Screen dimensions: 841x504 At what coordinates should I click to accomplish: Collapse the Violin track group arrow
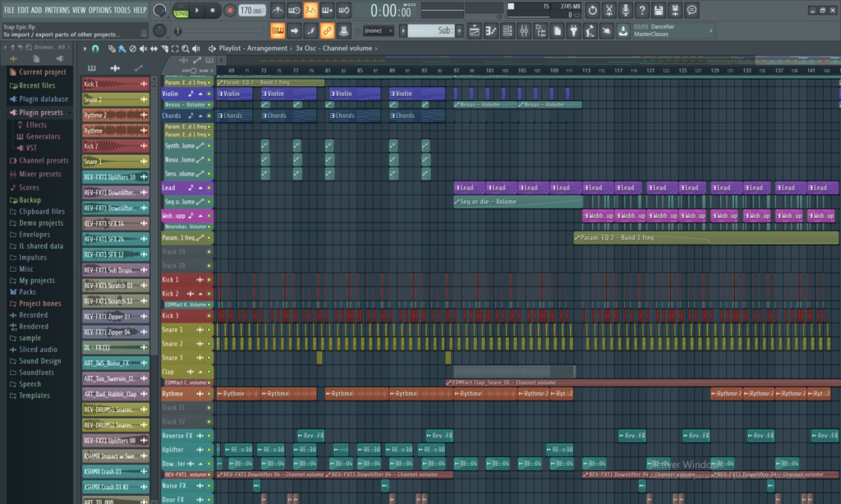200,94
